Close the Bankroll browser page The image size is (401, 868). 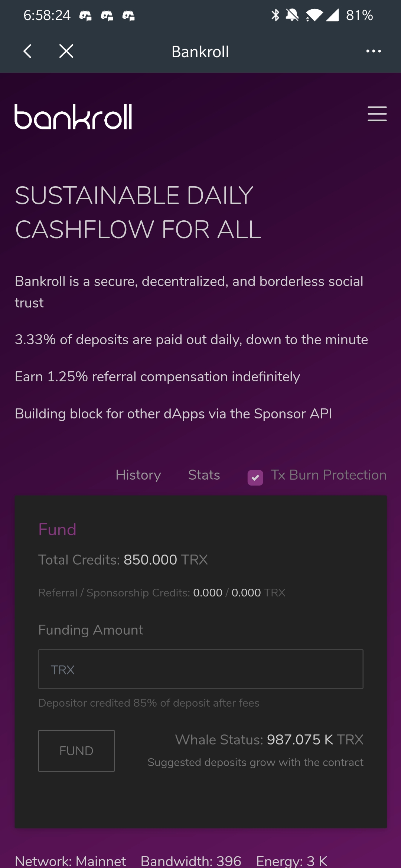click(66, 51)
